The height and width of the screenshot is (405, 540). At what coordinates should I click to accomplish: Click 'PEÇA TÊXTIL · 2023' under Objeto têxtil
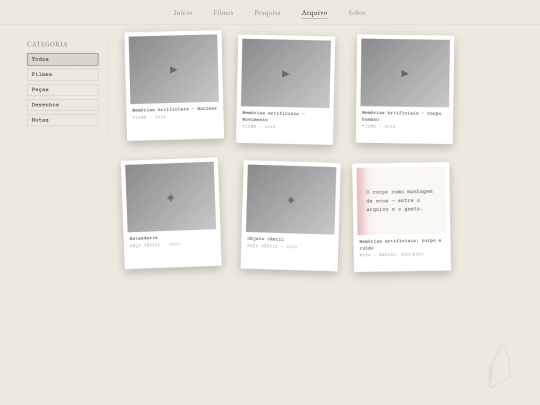click(x=272, y=246)
